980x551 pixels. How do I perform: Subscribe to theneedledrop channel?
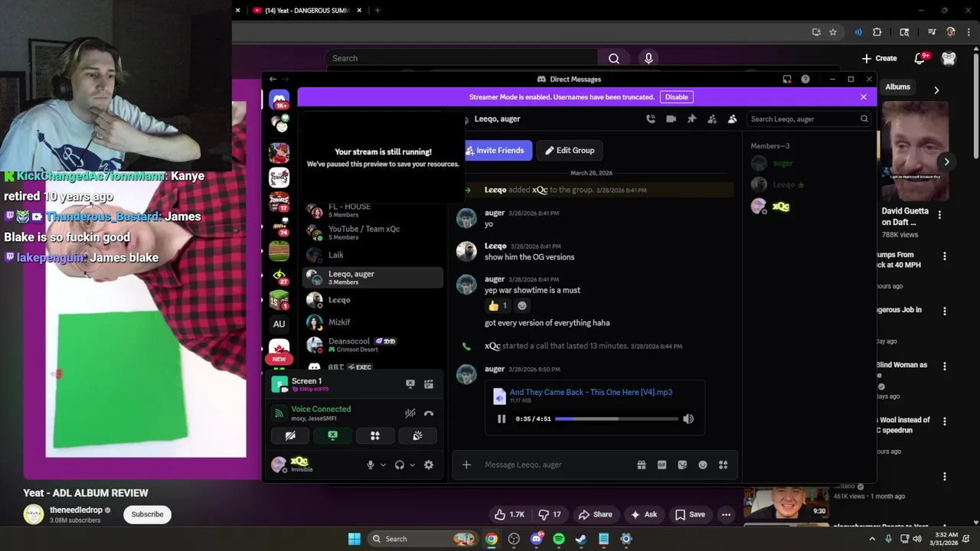pyautogui.click(x=147, y=514)
